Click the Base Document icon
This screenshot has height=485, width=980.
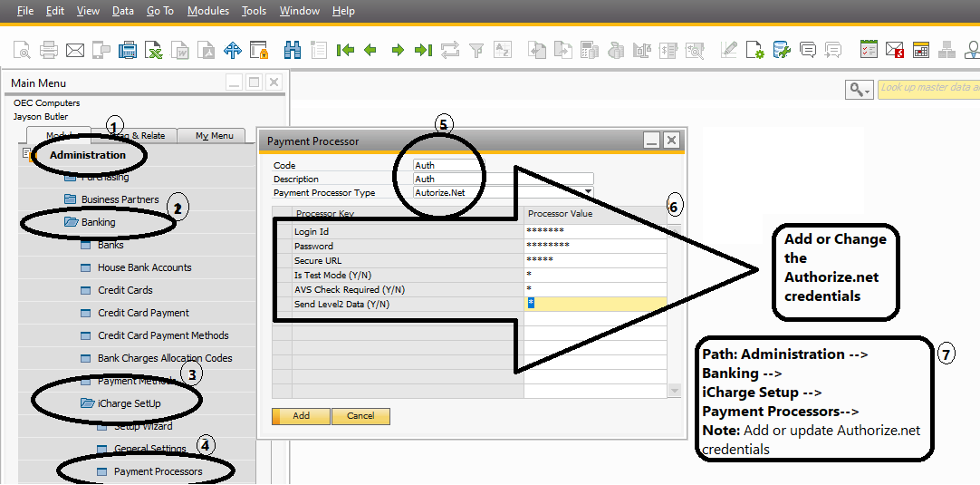(536, 50)
